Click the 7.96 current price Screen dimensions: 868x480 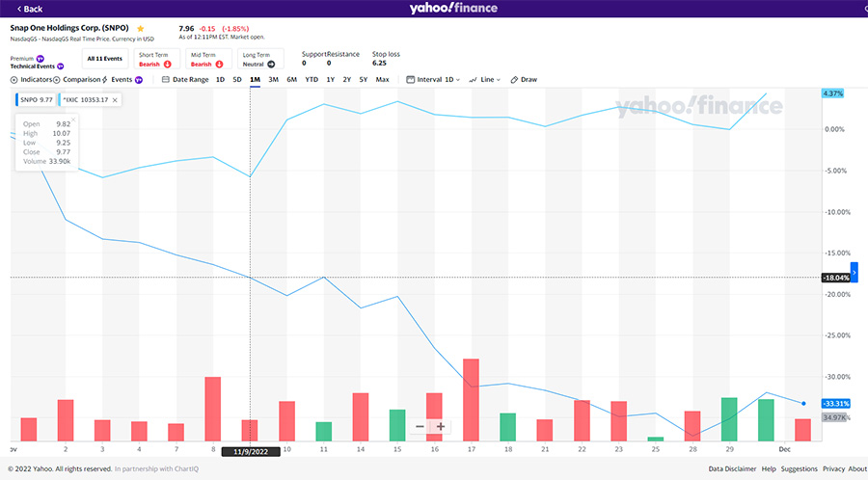186,28
